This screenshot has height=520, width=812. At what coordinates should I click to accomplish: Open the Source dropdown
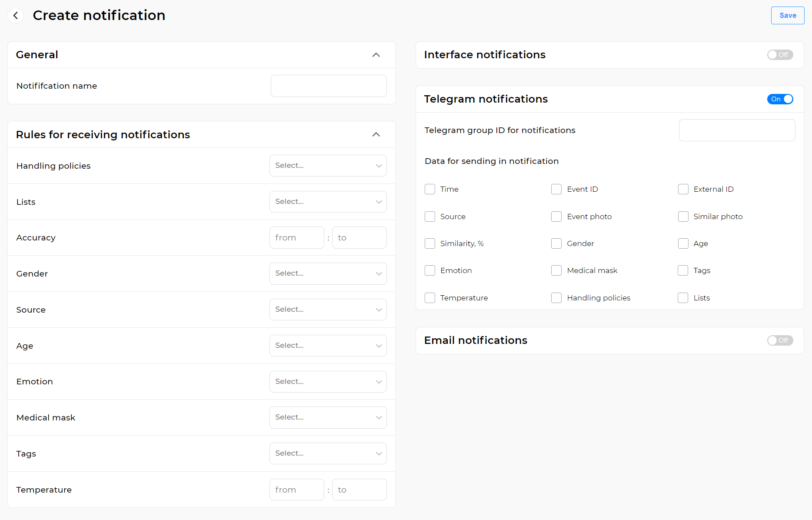click(x=328, y=309)
